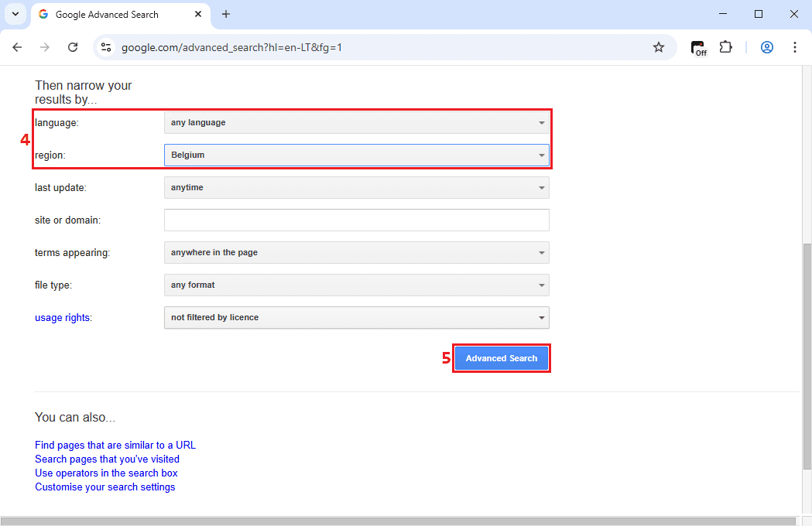Open the file type dropdown

356,285
